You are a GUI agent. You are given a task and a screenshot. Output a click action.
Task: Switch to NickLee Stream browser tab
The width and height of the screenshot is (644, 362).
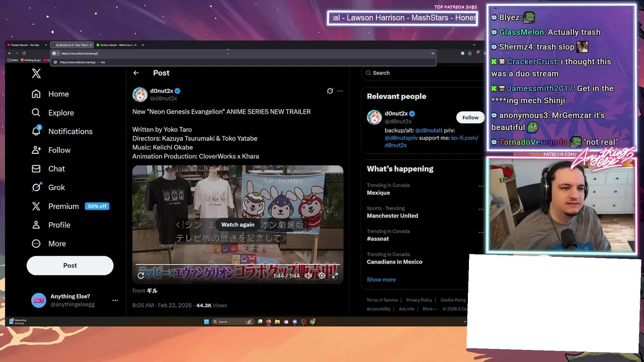(116, 45)
